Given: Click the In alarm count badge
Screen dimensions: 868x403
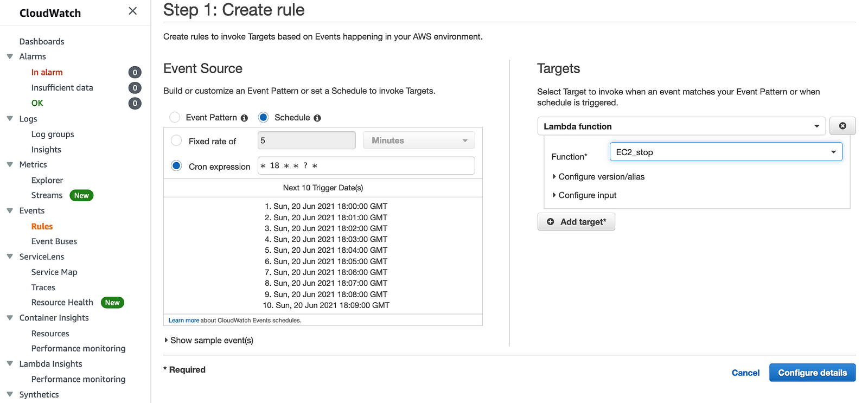Looking at the screenshot, I should (135, 72).
